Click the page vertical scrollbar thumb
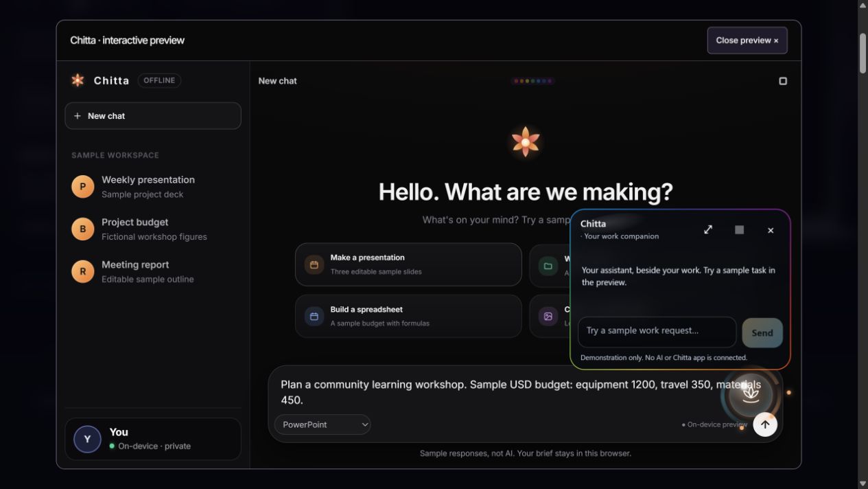Screen dimensions: 868x489 click(863, 52)
